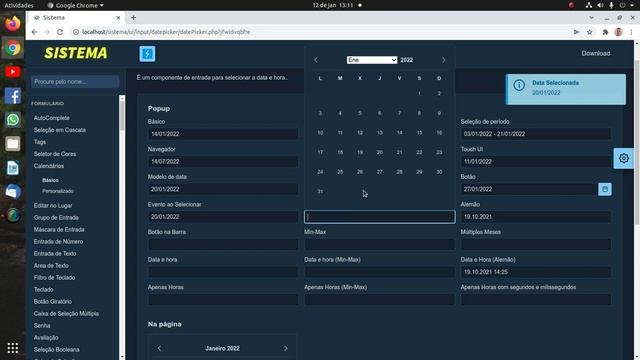Go to next month in the inline Janeiro 2022 calendar
640x360 pixels.
click(285, 348)
